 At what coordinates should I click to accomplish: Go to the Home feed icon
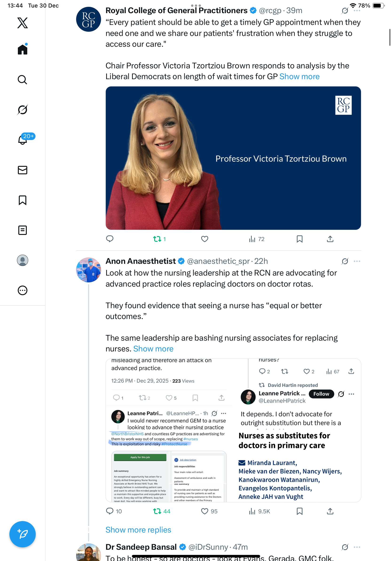(x=23, y=50)
